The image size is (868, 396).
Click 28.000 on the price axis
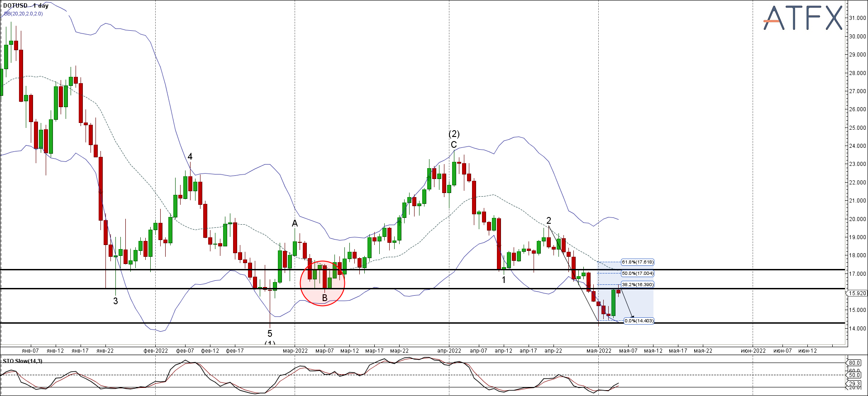(857, 73)
